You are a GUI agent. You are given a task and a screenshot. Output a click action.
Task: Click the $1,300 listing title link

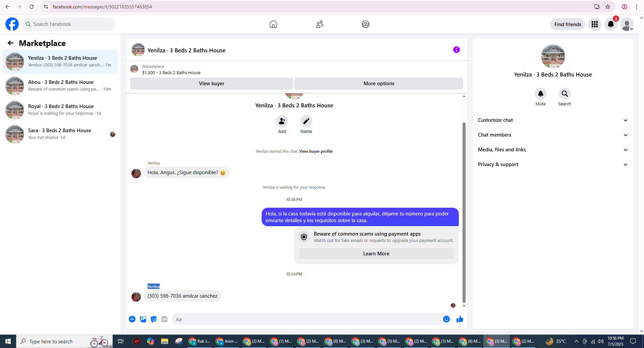tap(171, 72)
